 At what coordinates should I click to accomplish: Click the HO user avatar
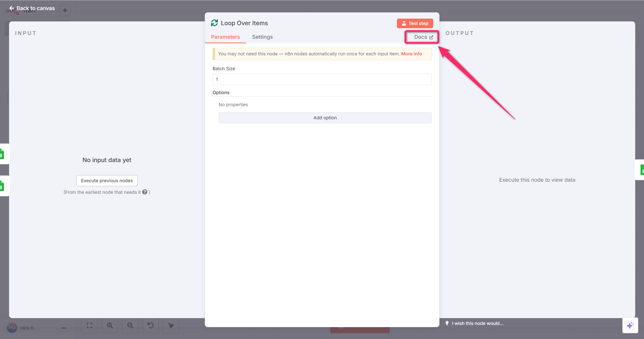point(12,328)
